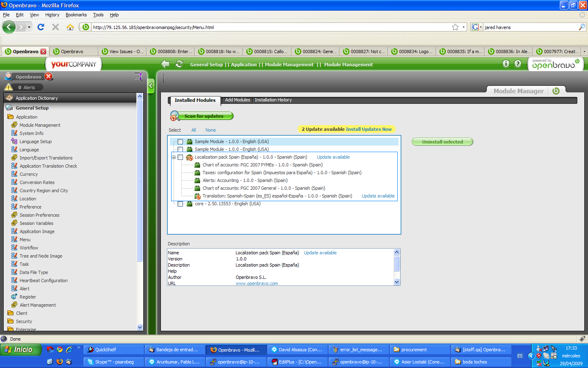Image resolution: width=588 pixels, height=368 pixels.
Task: Open the Bookmarks menu
Action: (76, 15)
